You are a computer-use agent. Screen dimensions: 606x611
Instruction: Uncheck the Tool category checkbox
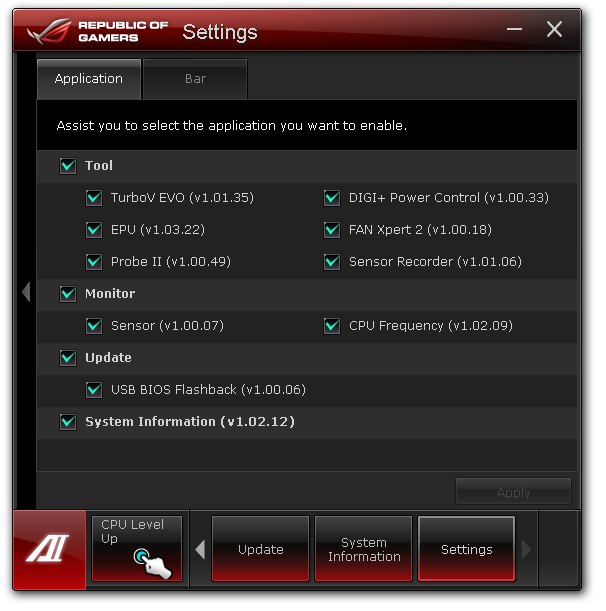click(x=68, y=166)
